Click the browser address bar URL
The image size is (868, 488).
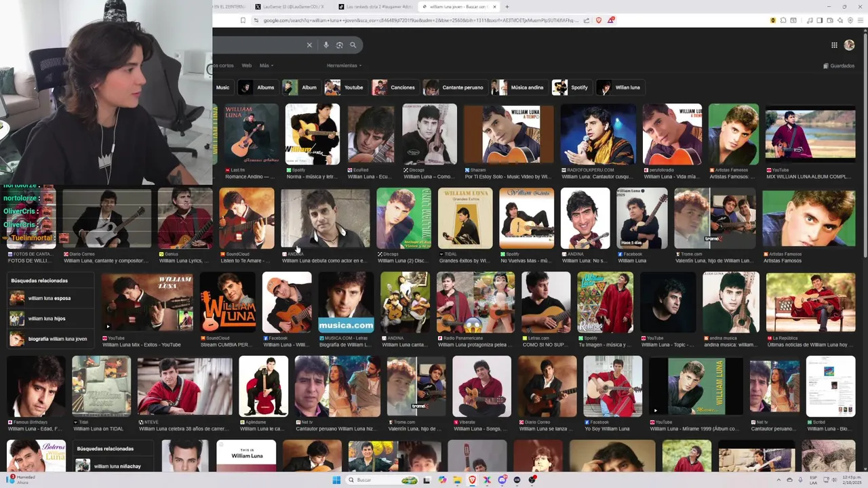point(420,20)
